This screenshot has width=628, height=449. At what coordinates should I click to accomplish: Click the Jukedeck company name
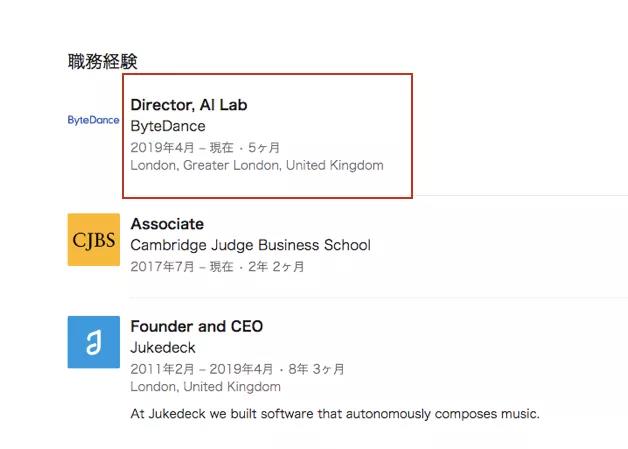163,348
